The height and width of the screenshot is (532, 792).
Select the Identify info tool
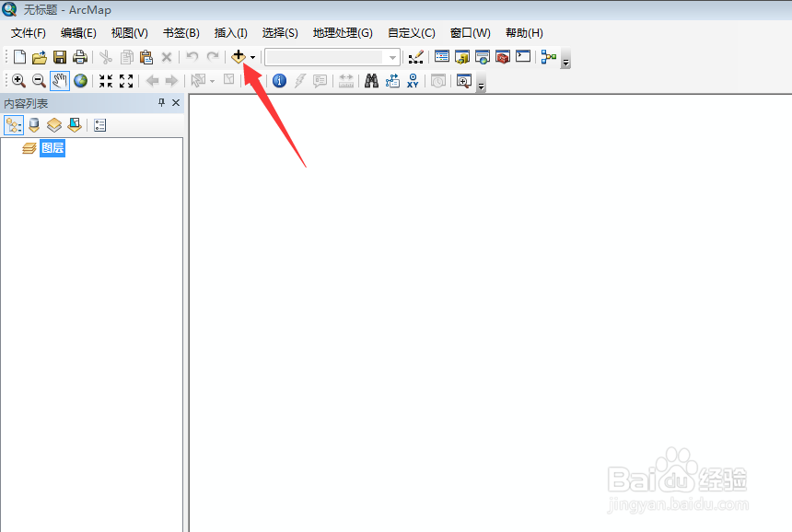click(x=279, y=81)
